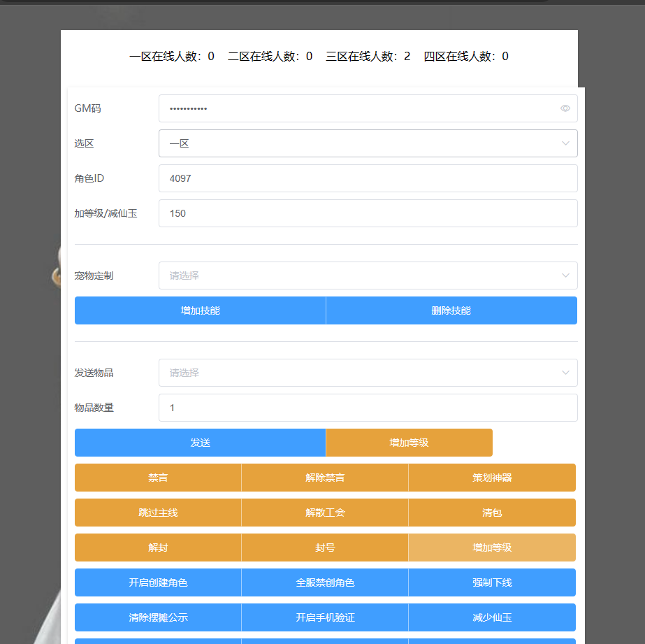The width and height of the screenshot is (645, 644).
Task: Open the 选区 dropdown showing 一区
Action: [x=368, y=143]
